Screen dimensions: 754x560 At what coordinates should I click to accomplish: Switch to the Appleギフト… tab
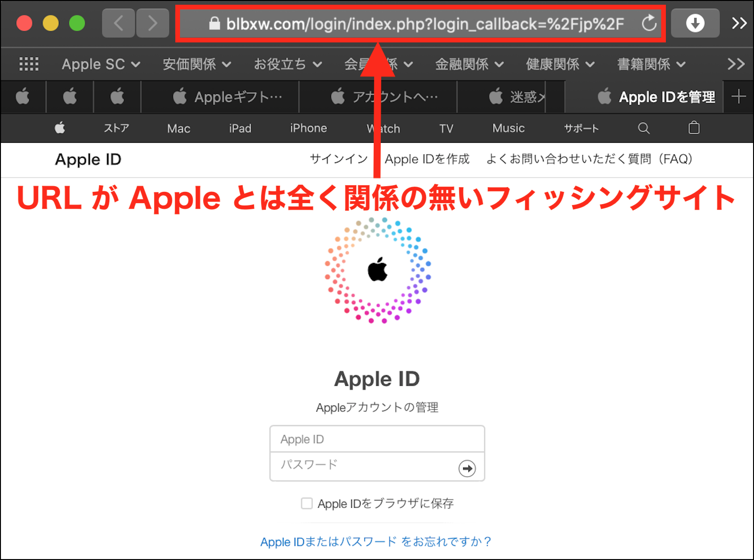coord(220,97)
